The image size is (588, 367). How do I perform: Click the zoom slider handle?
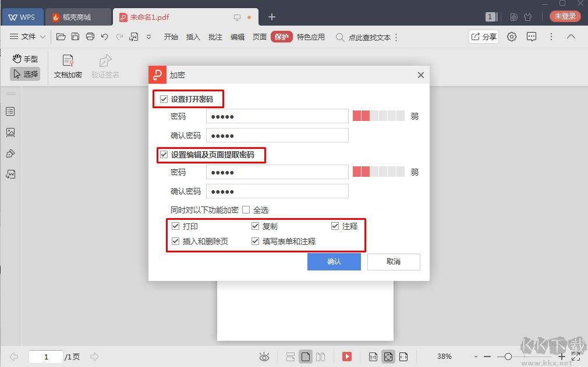508,357
